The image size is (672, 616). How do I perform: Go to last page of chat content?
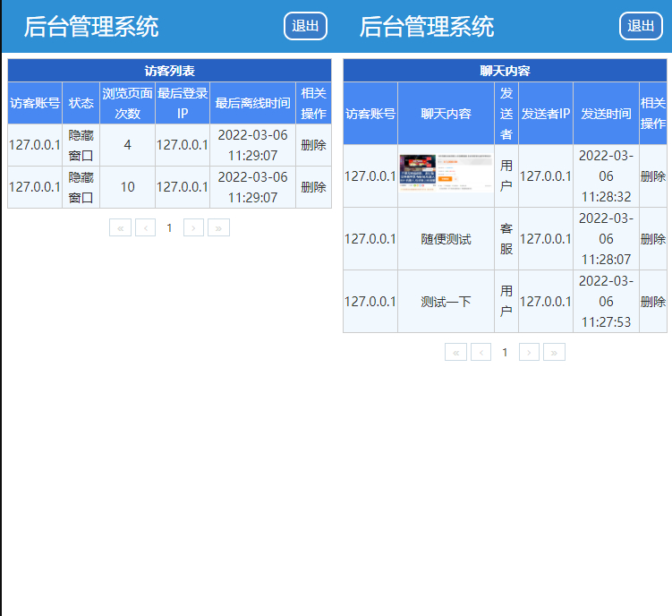[x=554, y=352]
